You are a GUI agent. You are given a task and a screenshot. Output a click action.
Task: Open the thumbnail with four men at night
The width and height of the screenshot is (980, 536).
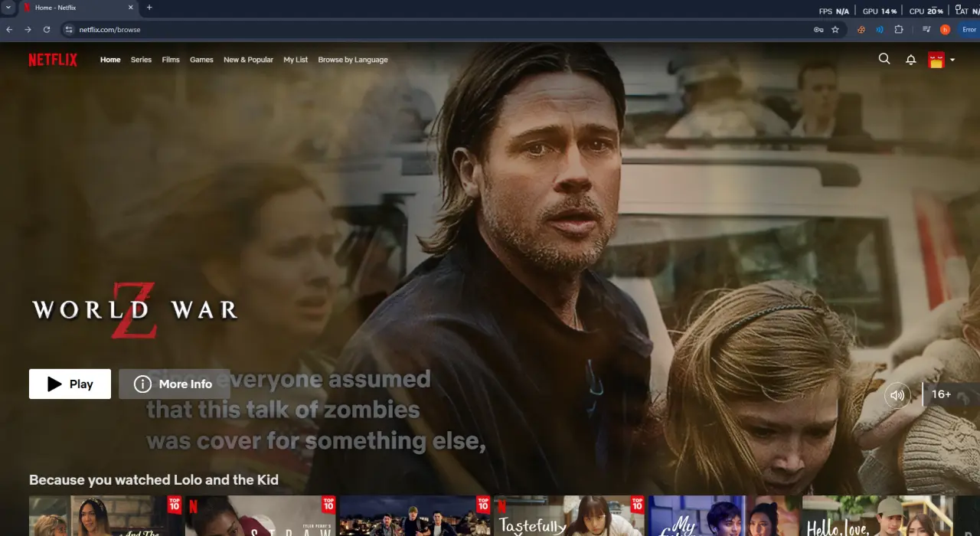414,516
